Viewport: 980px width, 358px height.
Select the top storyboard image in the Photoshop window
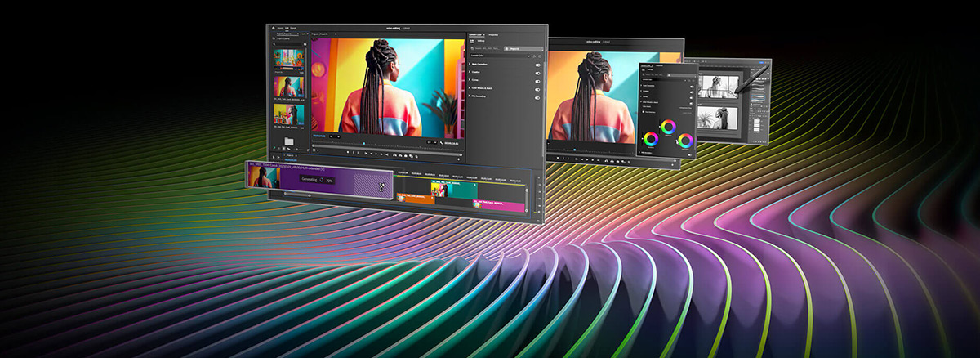coord(719,87)
